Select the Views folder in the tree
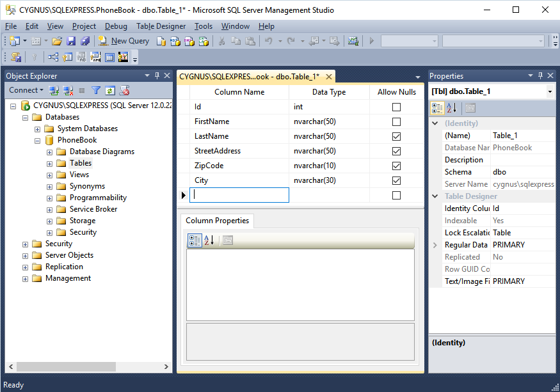The height and width of the screenshot is (392, 560). pos(79,175)
